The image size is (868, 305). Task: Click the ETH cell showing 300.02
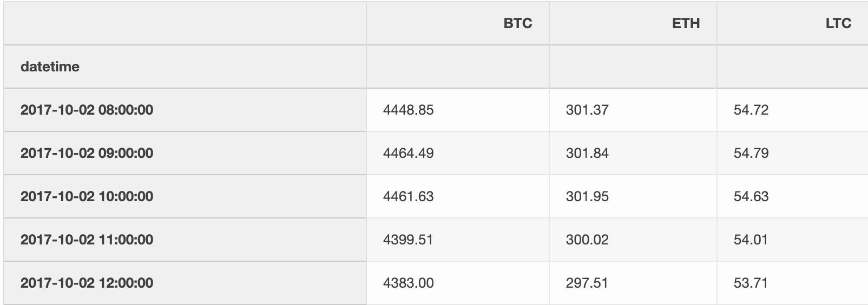click(x=587, y=240)
